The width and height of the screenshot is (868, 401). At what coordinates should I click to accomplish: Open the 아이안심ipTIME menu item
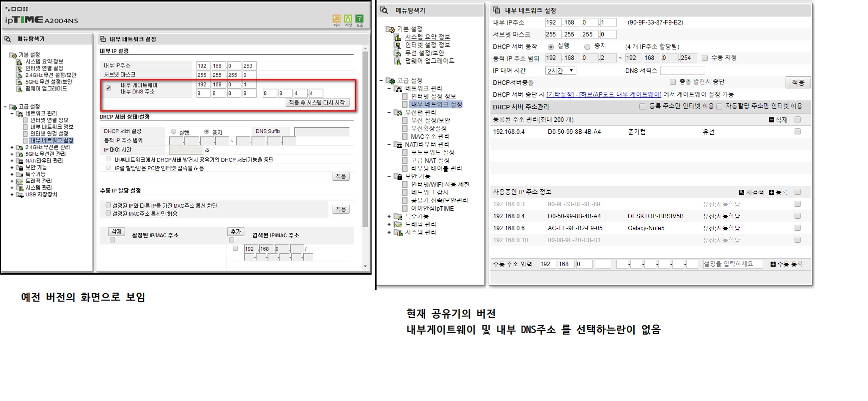tap(432, 209)
